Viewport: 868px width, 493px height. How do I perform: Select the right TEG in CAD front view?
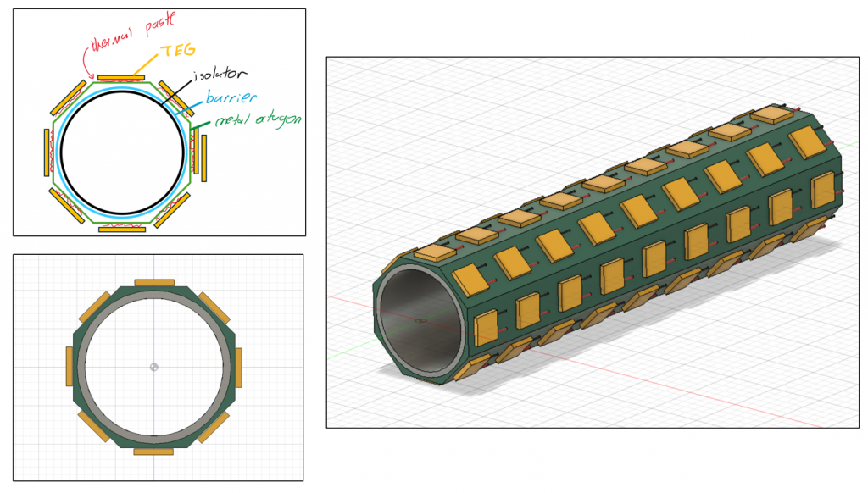(x=238, y=366)
